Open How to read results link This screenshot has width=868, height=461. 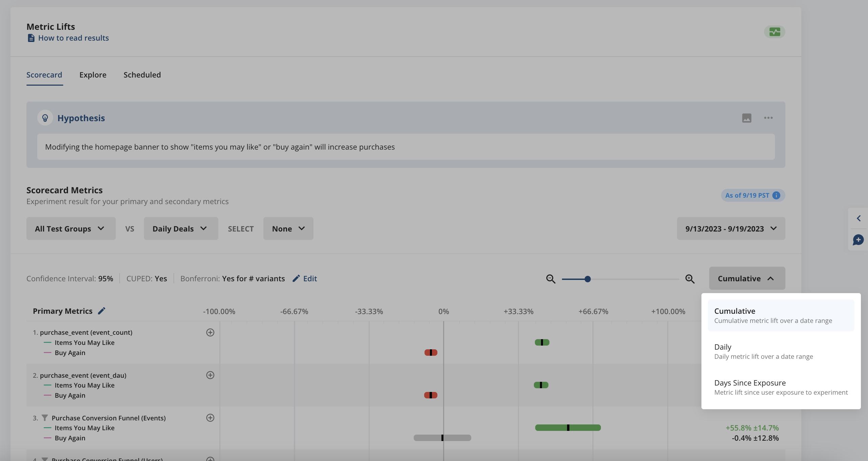pyautogui.click(x=73, y=38)
